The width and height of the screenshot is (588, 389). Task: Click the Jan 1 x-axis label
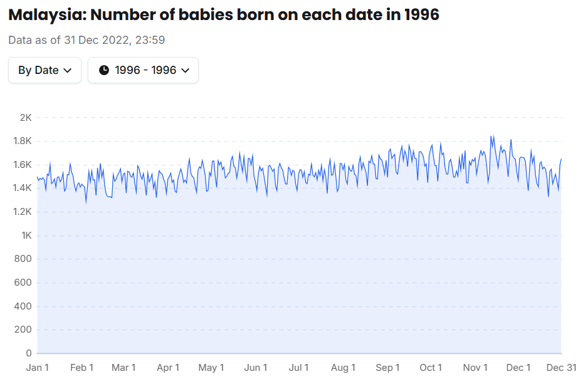point(38,368)
